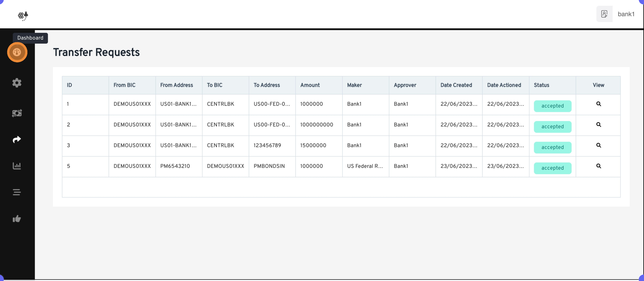The image size is (644, 281).
Task: Click the From Address column header
Action: (179, 85)
